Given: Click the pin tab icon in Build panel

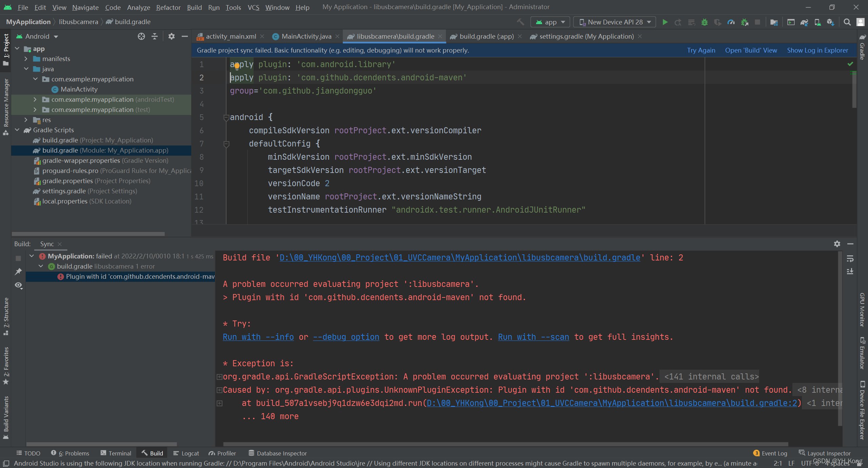Looking at the screenshot, I should [18, 271].
